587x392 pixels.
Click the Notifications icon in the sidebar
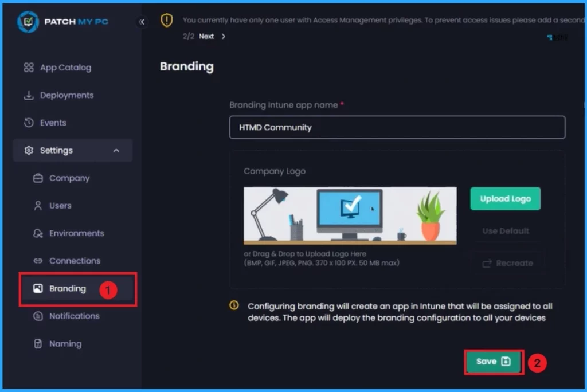(x=38, y=316)
